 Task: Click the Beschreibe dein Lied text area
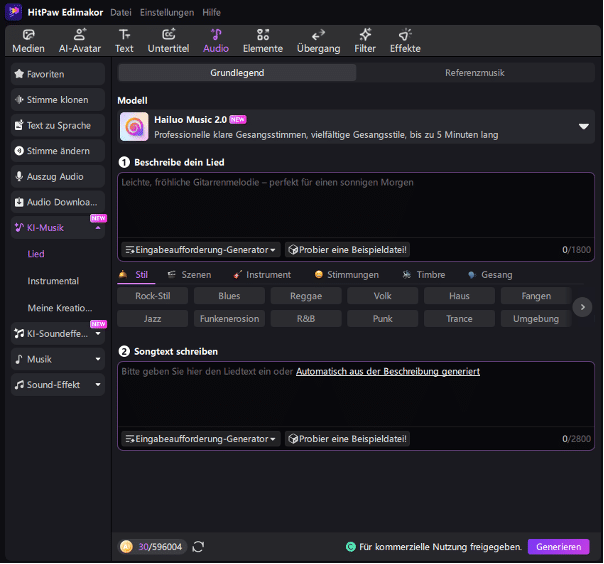356,205
